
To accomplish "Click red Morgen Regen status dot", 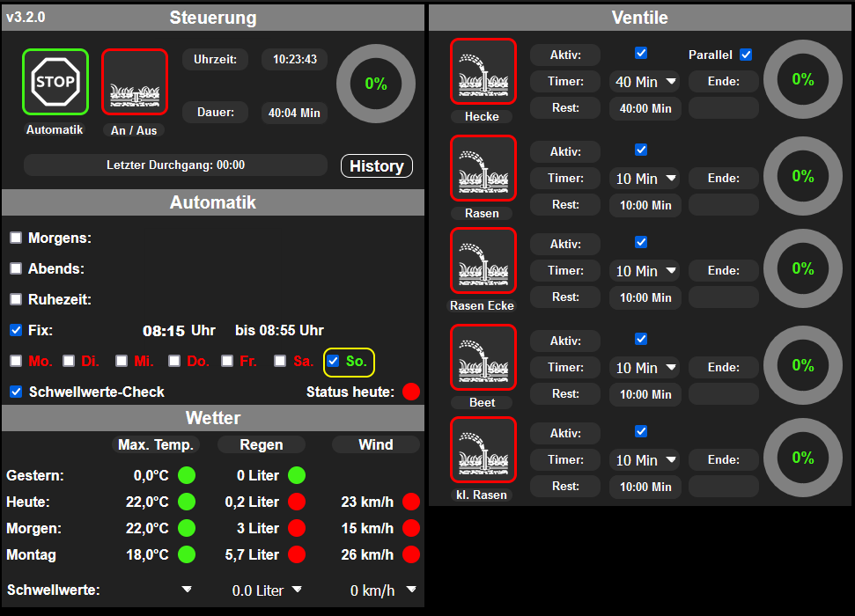I will click(x=297, y=528).
